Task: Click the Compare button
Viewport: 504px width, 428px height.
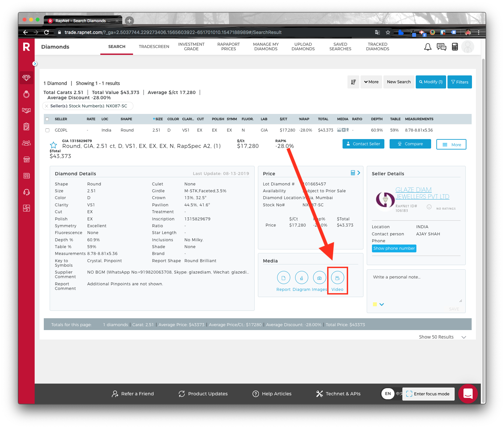Action: click(410, 144)
